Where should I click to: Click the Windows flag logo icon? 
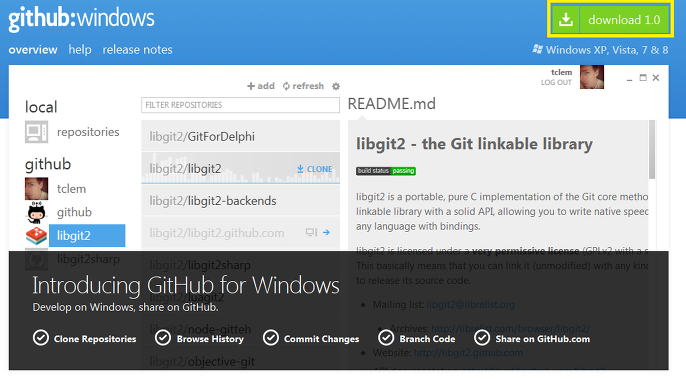[x=538, y=49]
